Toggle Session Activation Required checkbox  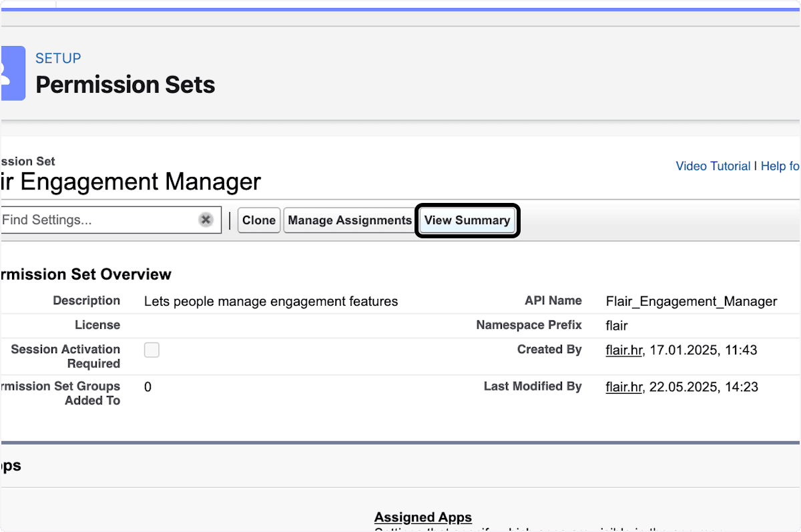coord(152,350)
